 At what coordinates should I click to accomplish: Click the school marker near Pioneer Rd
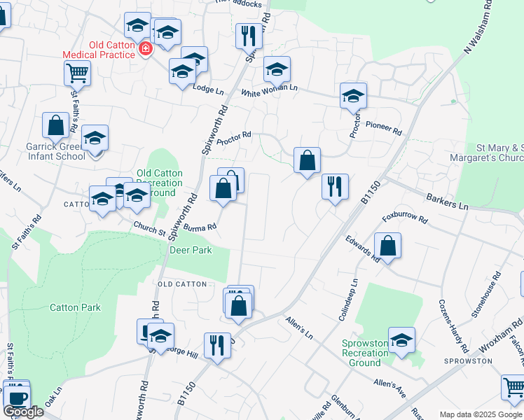coord(353,97)
